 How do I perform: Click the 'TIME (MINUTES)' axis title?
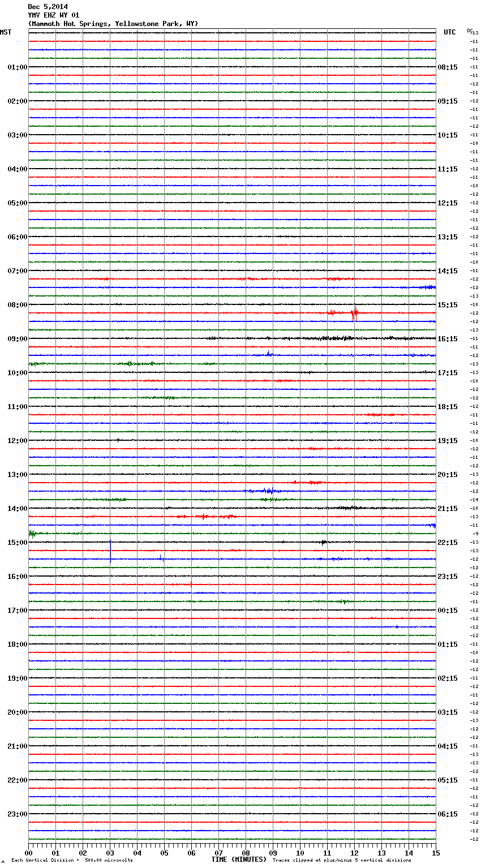click(239, 860)
